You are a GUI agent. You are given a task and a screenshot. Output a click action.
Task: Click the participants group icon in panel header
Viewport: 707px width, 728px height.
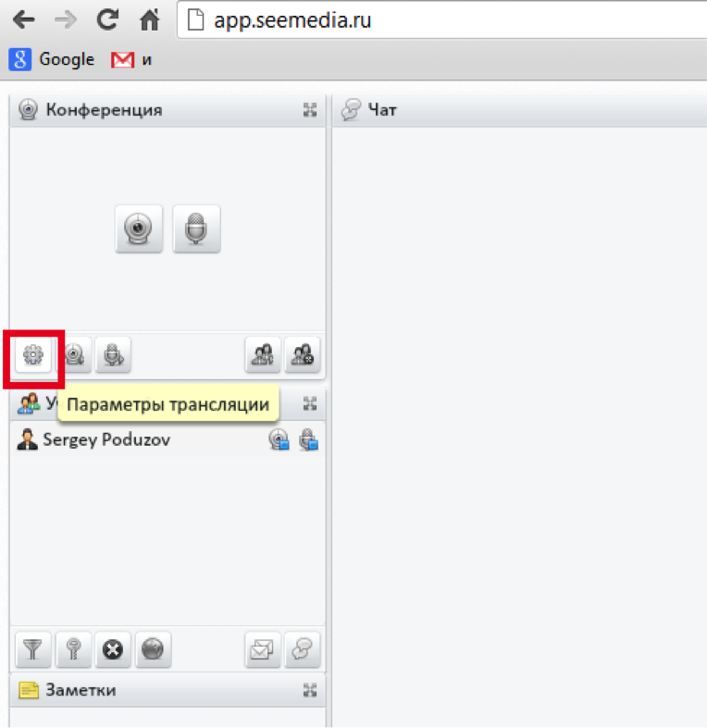tap(29, 403)
